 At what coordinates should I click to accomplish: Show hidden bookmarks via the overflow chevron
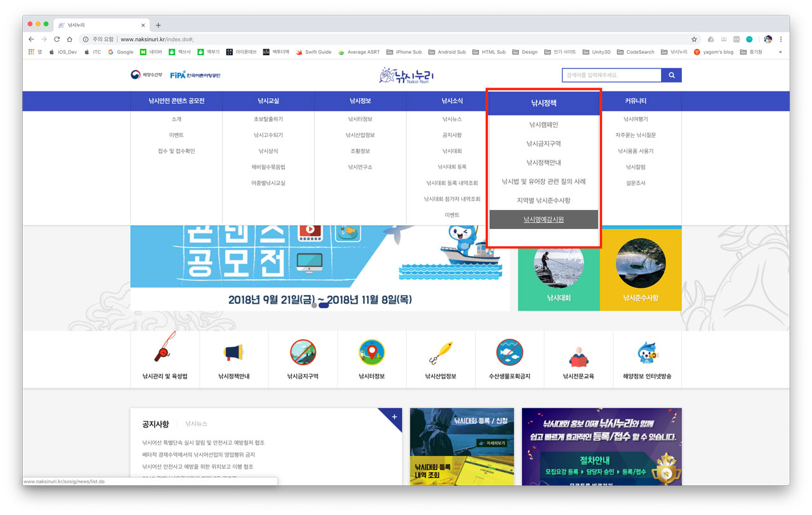780,52
